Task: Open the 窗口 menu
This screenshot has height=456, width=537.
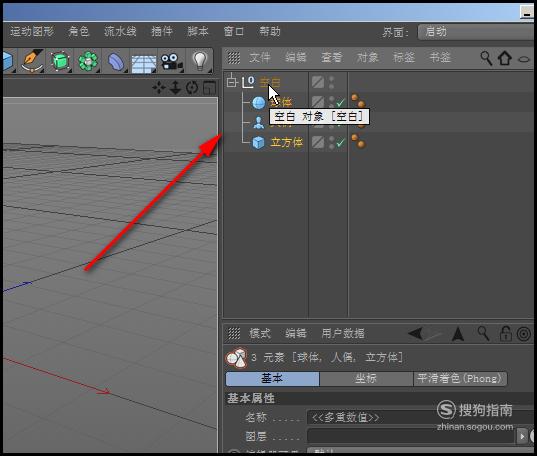Action: point(234,32)
